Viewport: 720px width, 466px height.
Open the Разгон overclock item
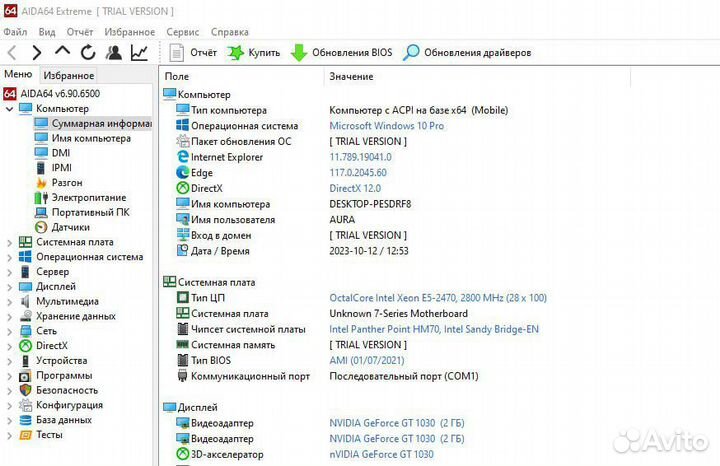point(58,183)
